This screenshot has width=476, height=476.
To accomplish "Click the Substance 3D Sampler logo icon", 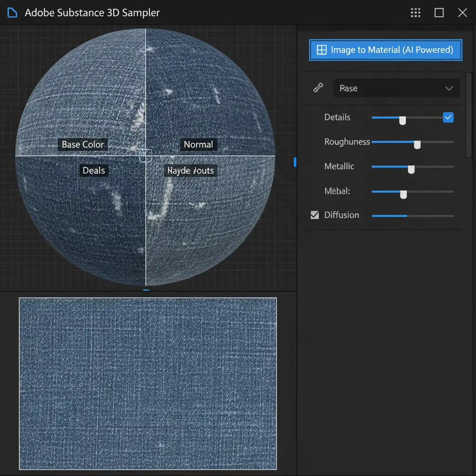I will (x=13, y=13).
